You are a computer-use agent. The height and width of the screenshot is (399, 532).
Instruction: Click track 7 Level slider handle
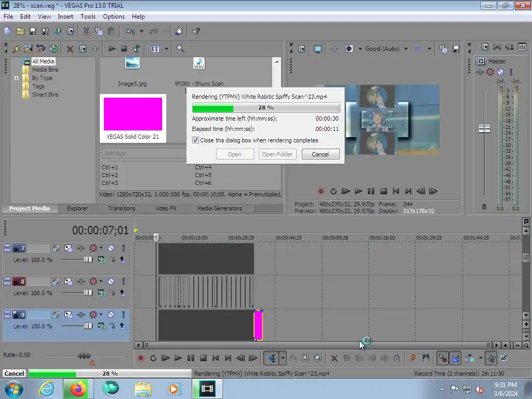point(87,260)
